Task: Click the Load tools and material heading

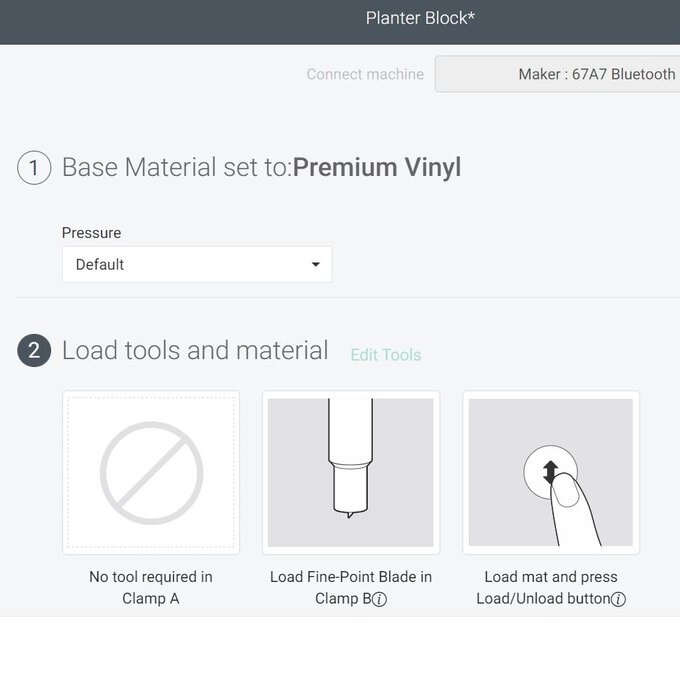Action: (x=195, y=351)
